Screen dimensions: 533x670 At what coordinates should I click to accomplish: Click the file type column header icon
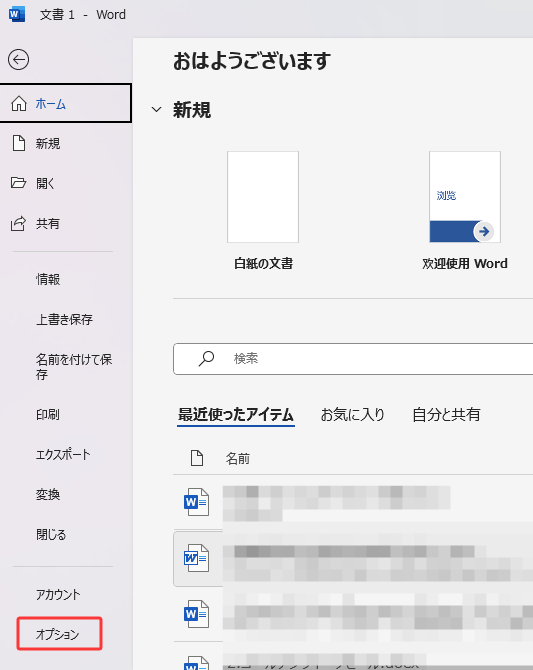click(x=197, y=458)
